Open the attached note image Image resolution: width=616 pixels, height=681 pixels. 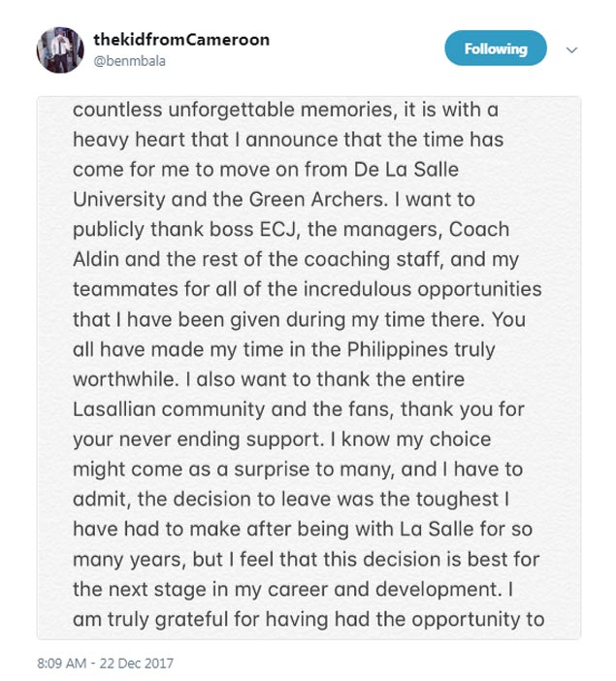pos(308,368)
